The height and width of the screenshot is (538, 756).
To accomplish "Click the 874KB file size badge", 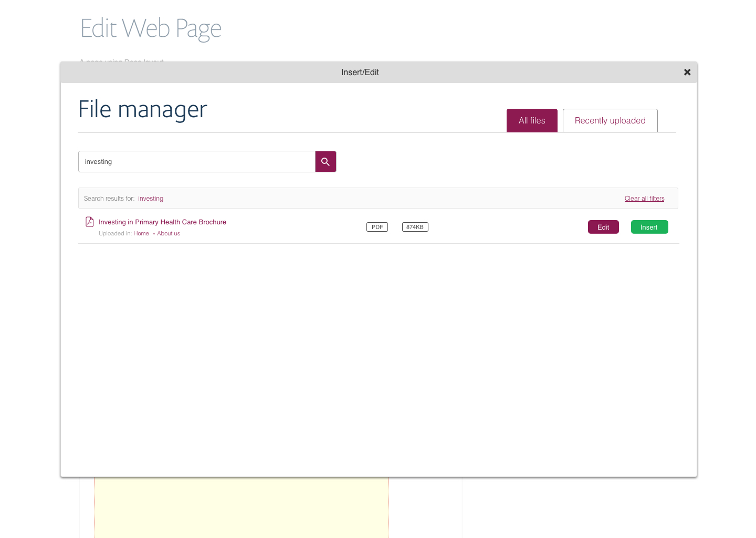I will coord(415,227).
